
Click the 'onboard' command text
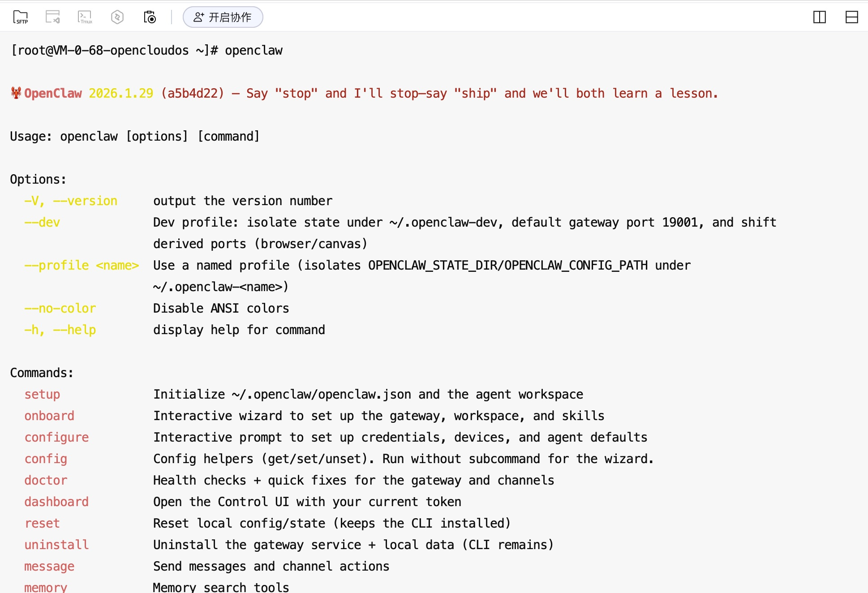click(x=49, y=416)
